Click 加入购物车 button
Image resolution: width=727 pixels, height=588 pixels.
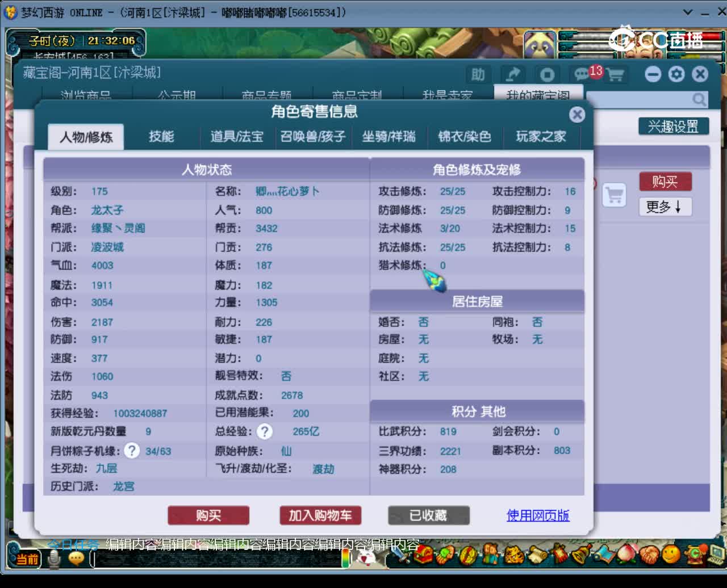[320, 515]
